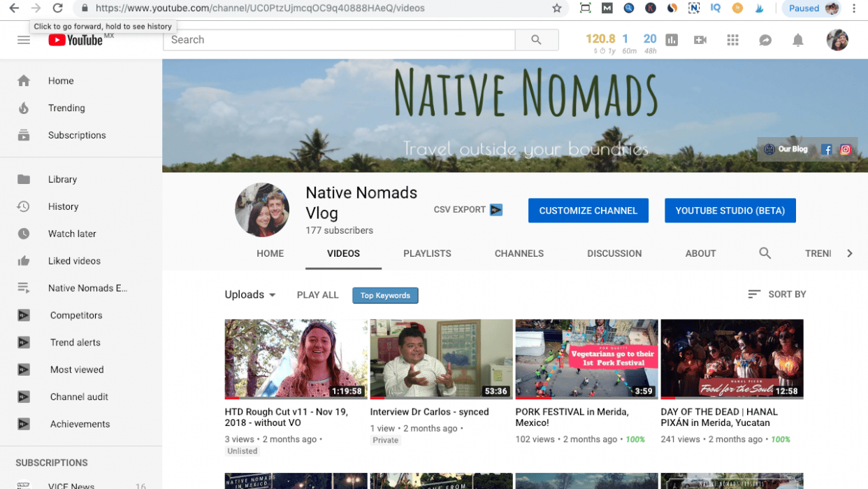The image size is (868, 489).
Task: Switch to the CHANNELS tab
Action: [x=519, y=253]
